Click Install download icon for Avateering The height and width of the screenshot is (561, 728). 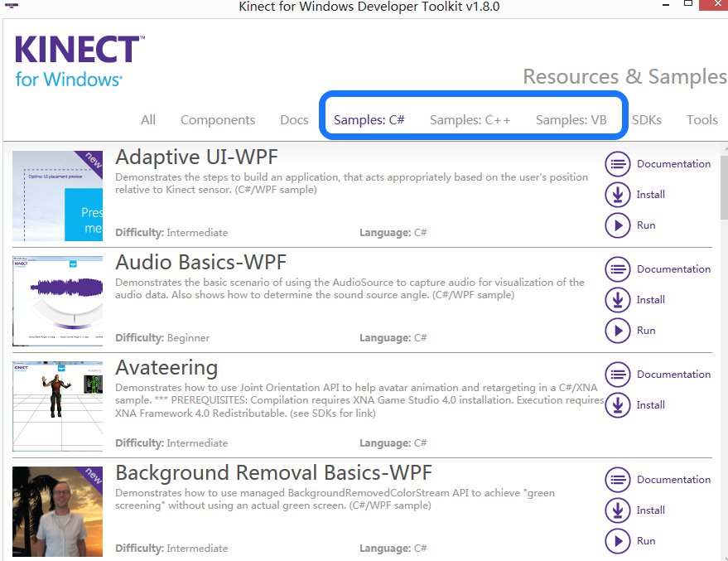pos(618,405)
